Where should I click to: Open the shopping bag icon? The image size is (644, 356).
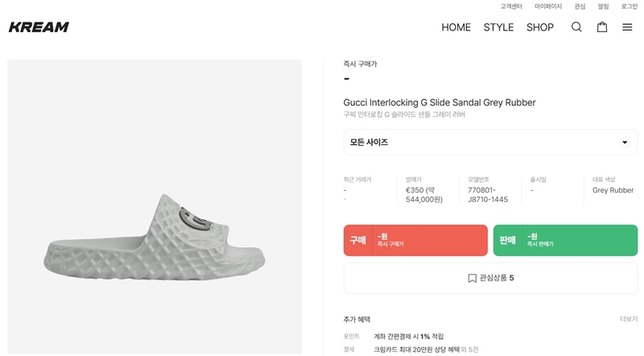pos(601,27)
